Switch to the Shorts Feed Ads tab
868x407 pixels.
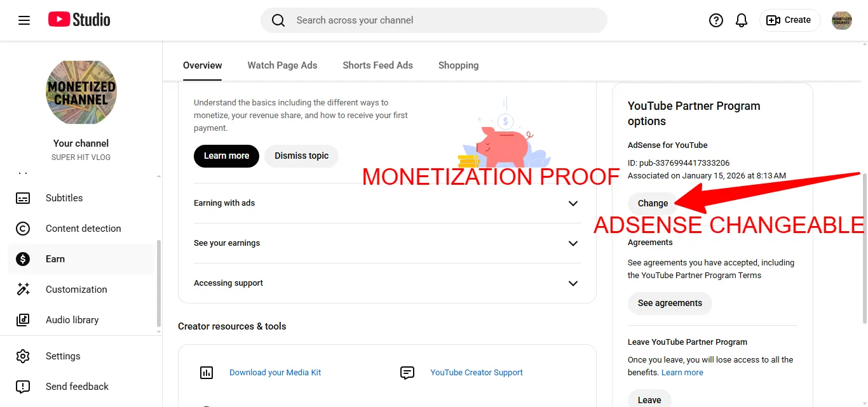tap(377, 65)
